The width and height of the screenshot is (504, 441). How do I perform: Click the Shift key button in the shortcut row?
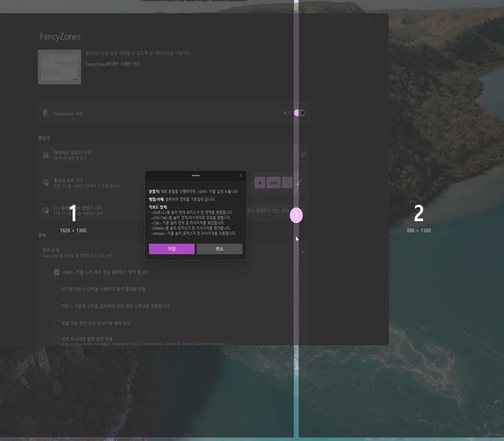(x=273, y=182)
